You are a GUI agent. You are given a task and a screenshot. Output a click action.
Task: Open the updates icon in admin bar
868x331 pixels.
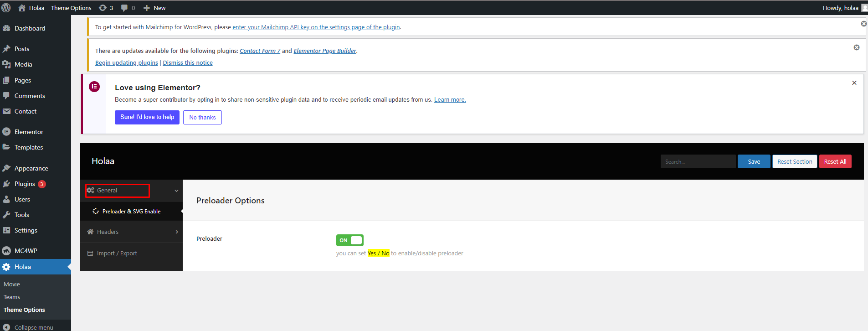tap(103, 8)
